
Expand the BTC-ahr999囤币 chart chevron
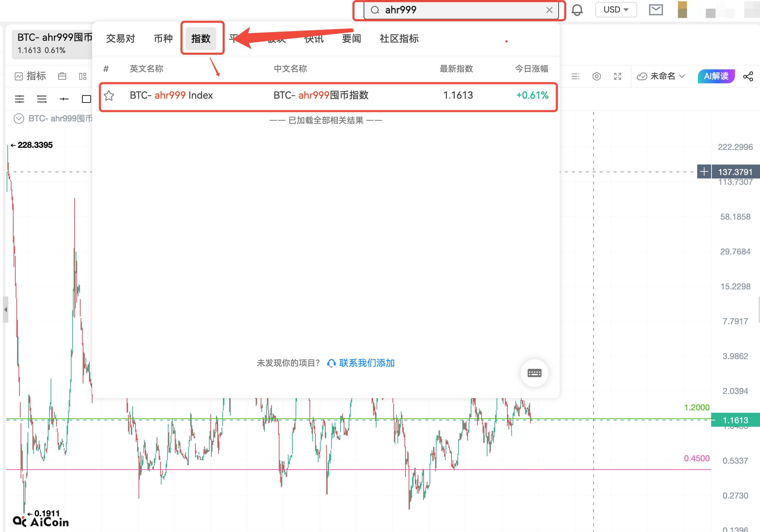(19, 119)
